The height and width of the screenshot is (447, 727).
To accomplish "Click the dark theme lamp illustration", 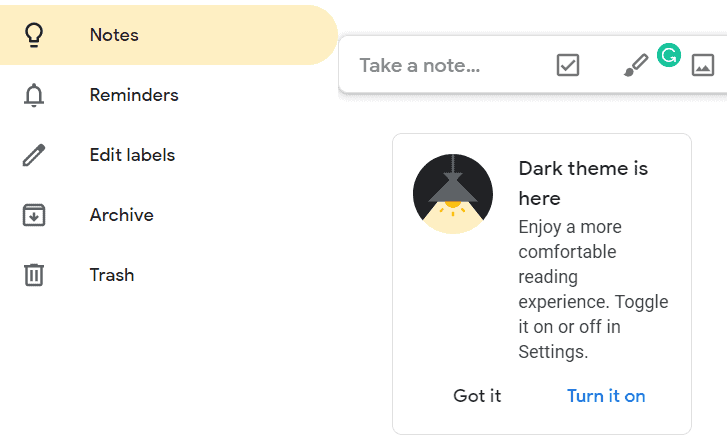I will pos(453,194).
